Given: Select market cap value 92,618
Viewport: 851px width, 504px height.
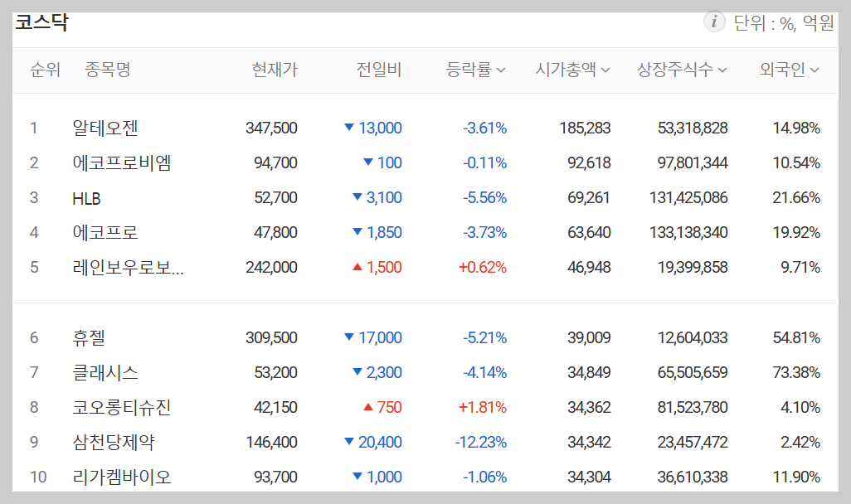Looking at the screenshot, I should (589, 162).
